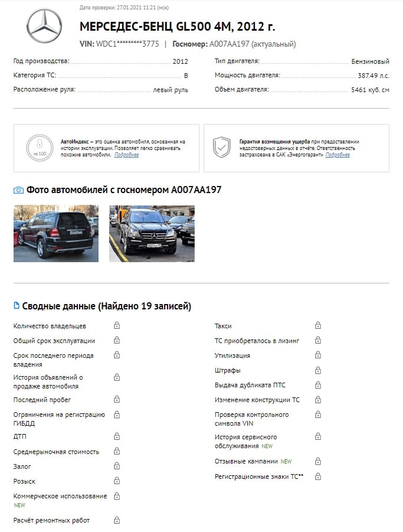
Task: Click lock icon for Последний пробег
Action: [x=117, y=399]
